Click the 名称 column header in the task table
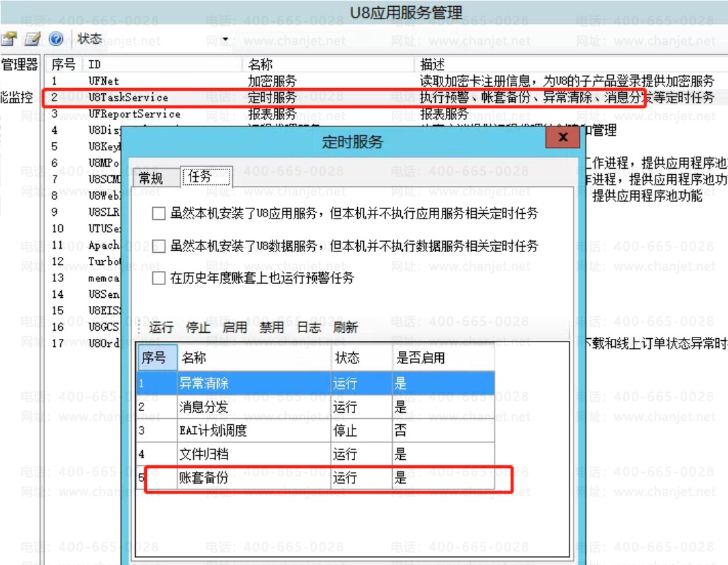 [x=255, y=357]
